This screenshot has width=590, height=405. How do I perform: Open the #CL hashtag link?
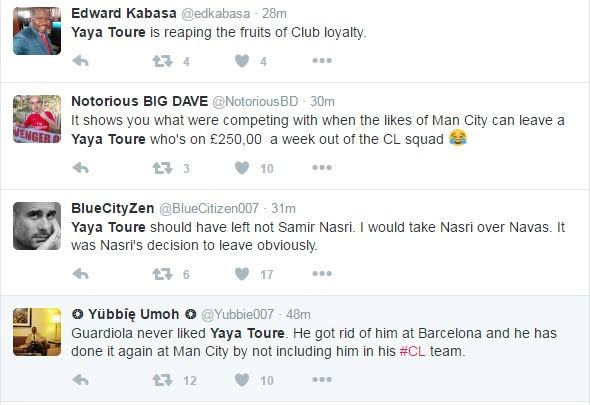pyautogui.click(x=412, y=351)
